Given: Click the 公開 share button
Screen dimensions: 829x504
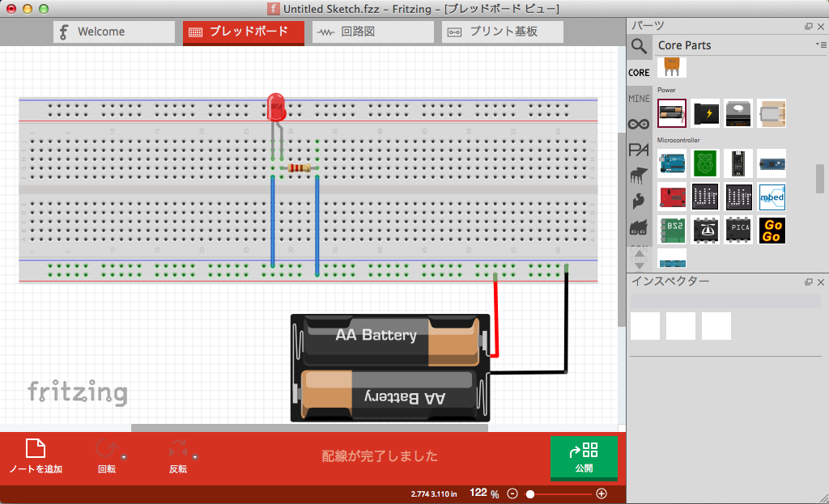Looking at the screenshot, I should [x=584, y=458].
